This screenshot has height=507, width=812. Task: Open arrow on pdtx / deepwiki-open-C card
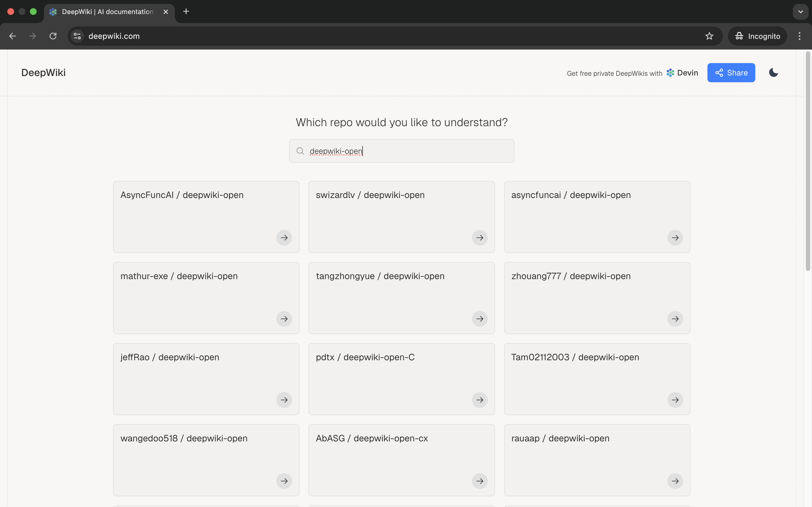coord(480,400)
